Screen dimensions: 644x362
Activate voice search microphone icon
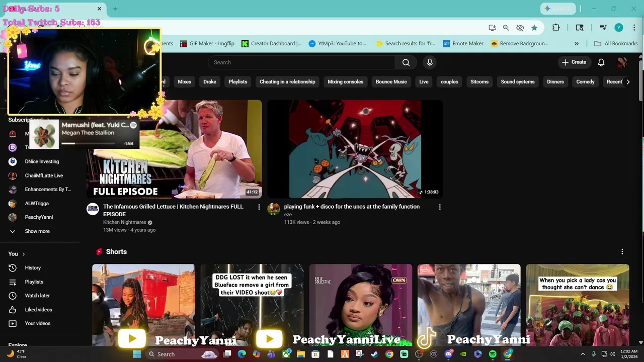(430, 62)
